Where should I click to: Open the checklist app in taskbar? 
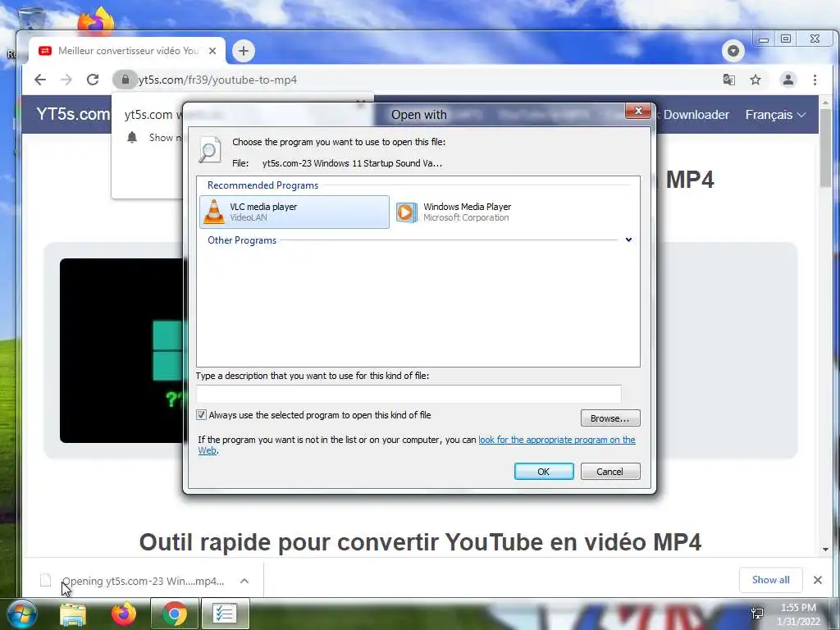click(225, 614)
